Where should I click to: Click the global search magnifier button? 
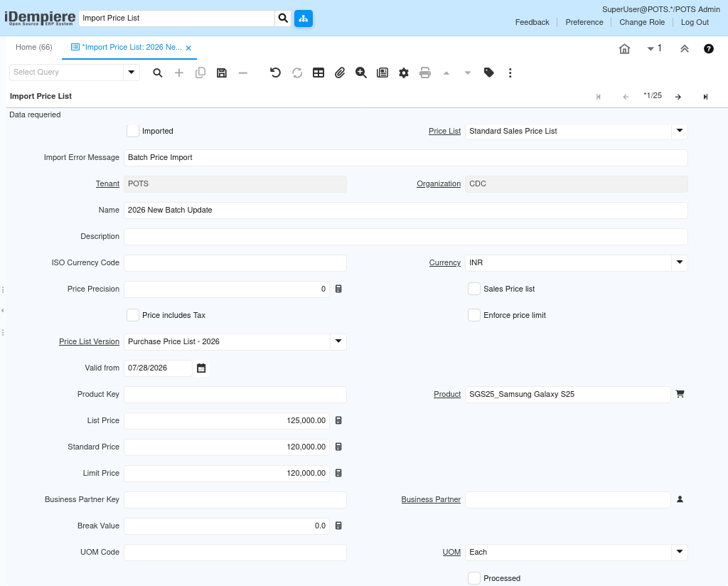tap(283, 18)
